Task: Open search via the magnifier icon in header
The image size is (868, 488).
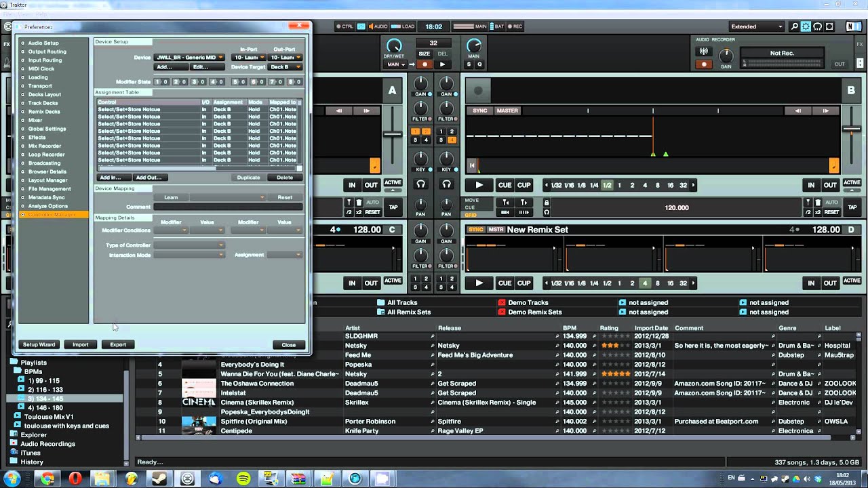Action: pyautogui.click(x=795, y=26)
